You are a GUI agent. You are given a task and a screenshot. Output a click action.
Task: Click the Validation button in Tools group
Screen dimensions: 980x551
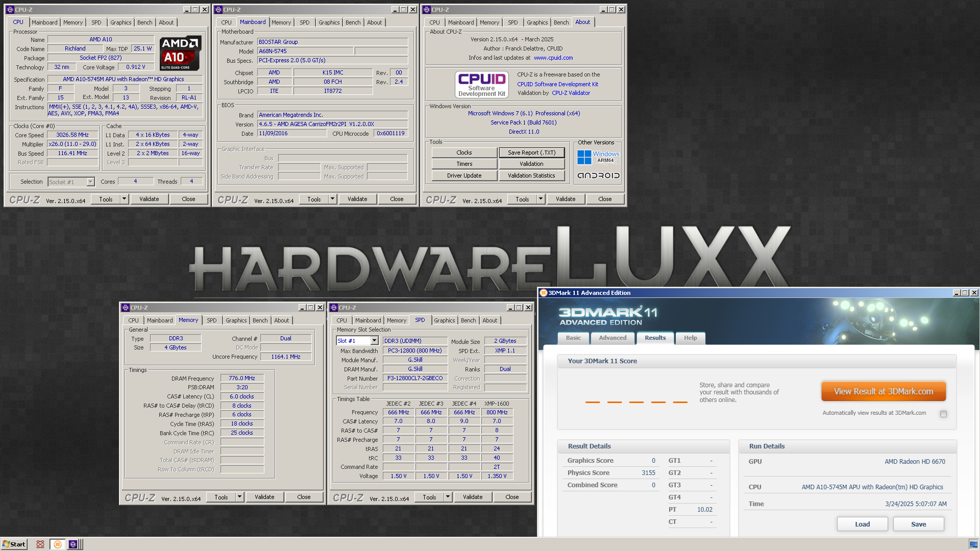point(531,164)
